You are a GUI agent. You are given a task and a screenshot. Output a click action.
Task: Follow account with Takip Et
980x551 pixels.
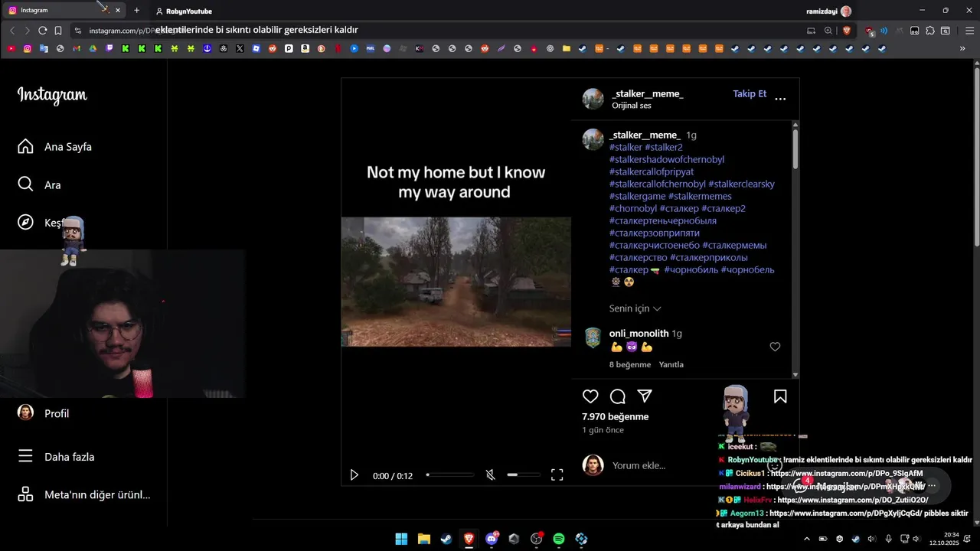(750, 94)
